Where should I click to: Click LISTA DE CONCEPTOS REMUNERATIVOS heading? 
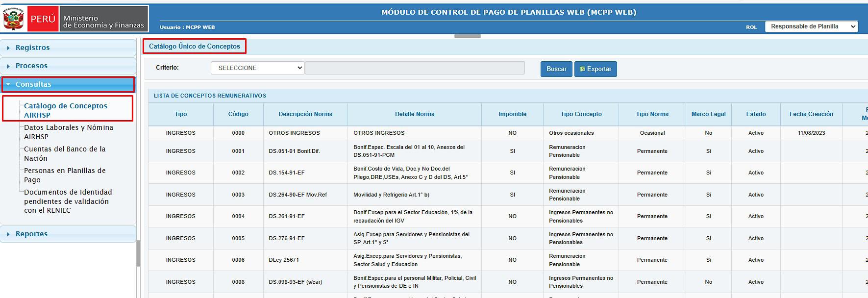(x=210, y=96)
